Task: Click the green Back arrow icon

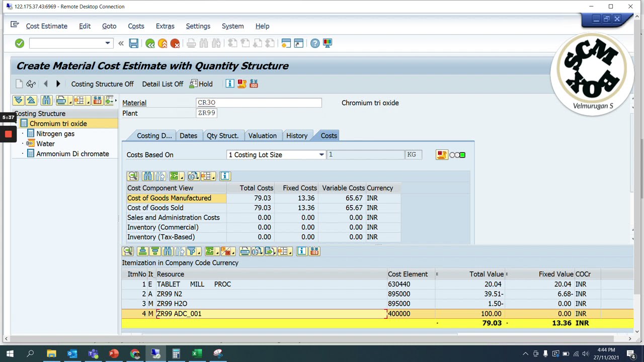Action: coord(150,43)
